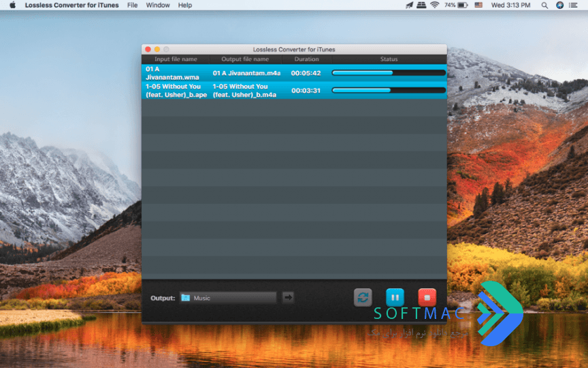Select input file 01 A Jivanantam.wma
Screen dimensions: 588x368
[x=172, y=73]
